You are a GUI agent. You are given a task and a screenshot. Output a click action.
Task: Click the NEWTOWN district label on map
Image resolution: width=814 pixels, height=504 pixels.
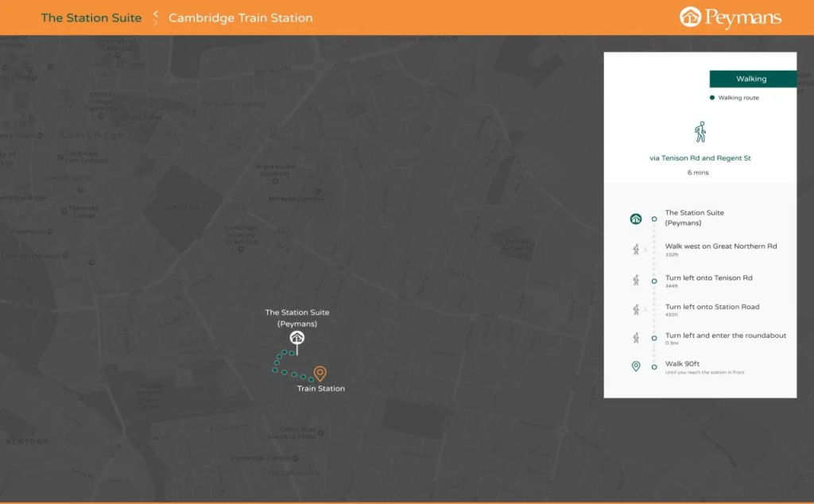(28, 441)
